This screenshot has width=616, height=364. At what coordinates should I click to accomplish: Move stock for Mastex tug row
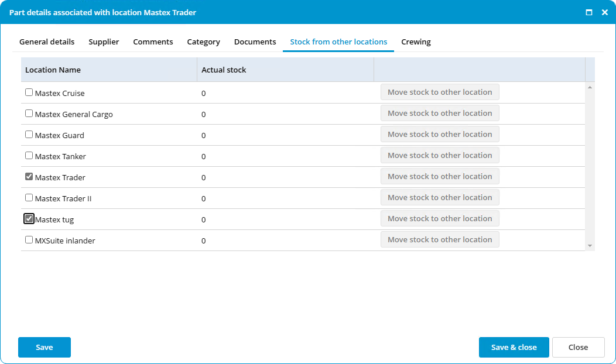point(440,218)
